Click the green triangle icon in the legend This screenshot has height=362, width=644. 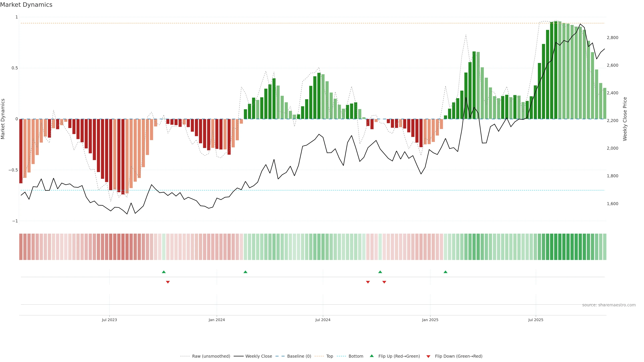(372, 356)
